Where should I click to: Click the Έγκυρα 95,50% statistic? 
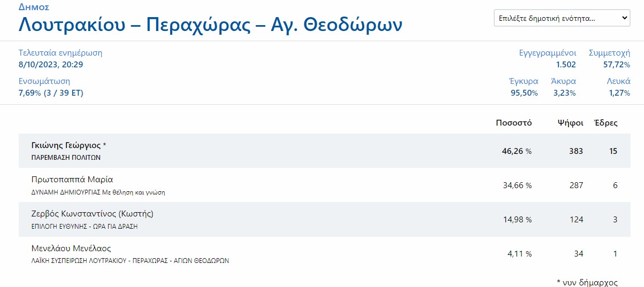pos(524,93)
